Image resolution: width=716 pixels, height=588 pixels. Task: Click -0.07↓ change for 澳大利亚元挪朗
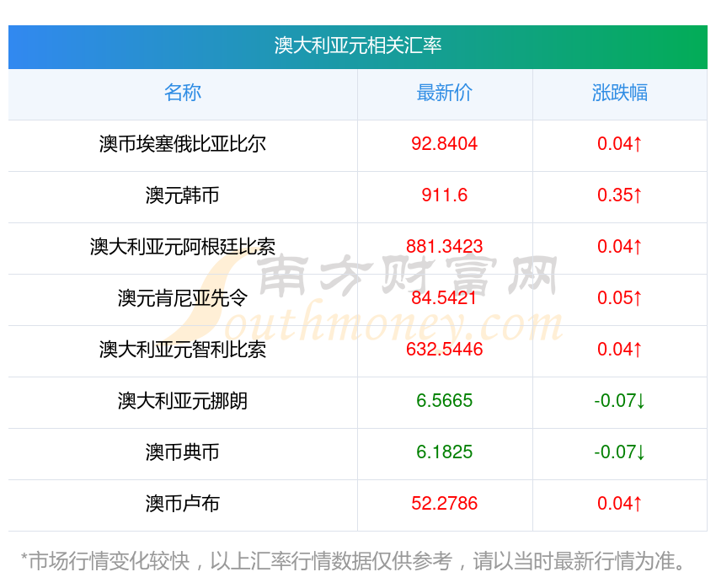[x=620, y=401]
